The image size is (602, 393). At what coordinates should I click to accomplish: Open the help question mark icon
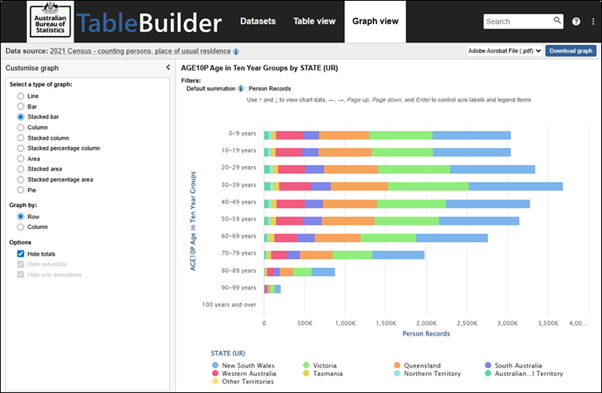[576, 21]
